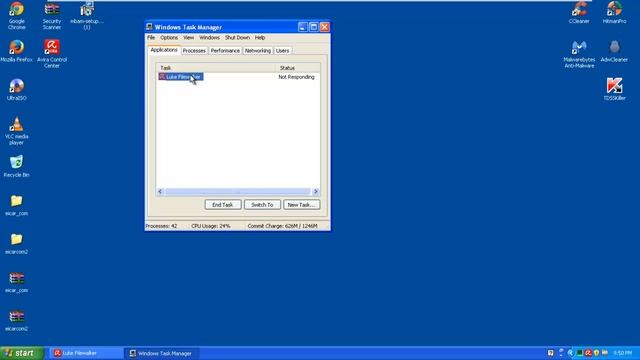Select the CCleaner desktop icon
Image resolution: width=640 pixels, height=360 pixels.
[579, 13]
